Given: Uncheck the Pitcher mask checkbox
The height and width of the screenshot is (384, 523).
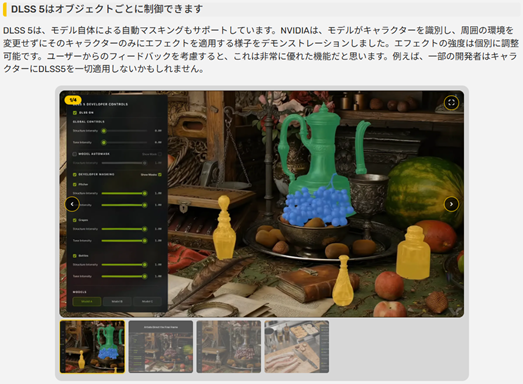Looking at the screenshot, I should point(75,184).
